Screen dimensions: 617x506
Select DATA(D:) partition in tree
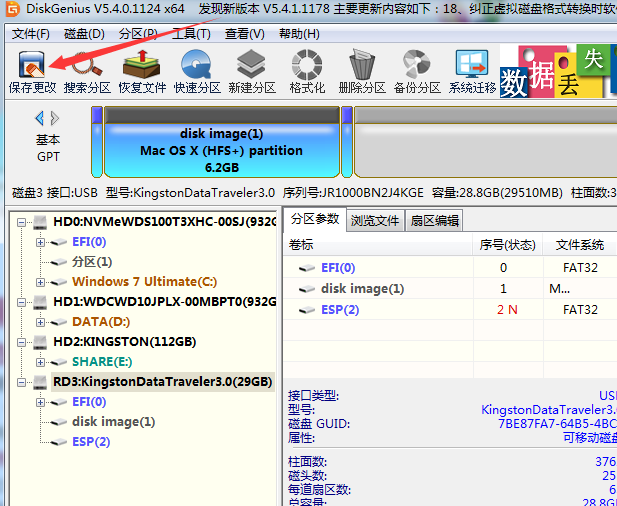click(101, 322)
